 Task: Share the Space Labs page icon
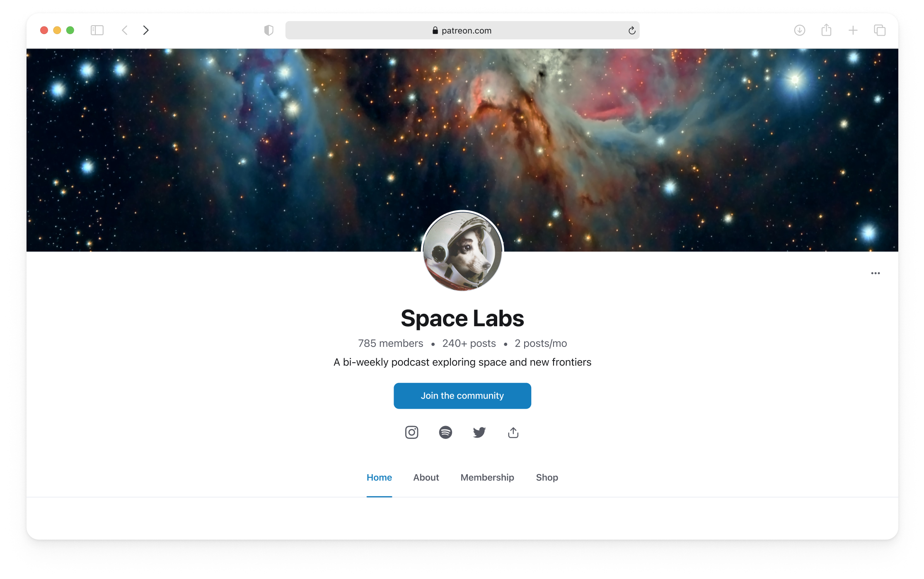[x=513, y=432]
